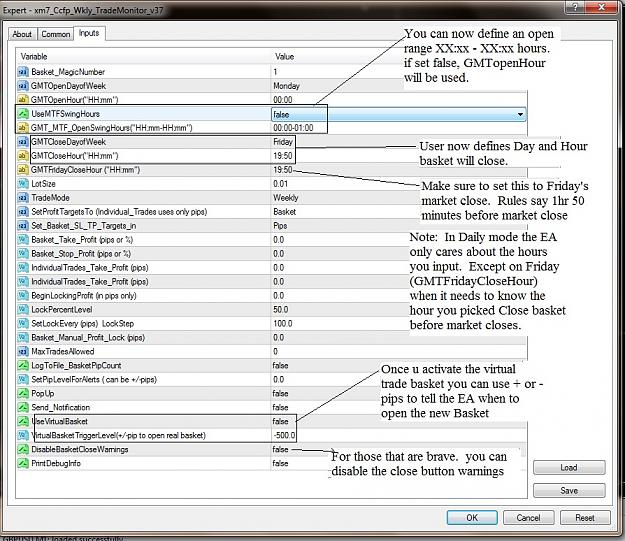Image resolution: width=625 pixels, height=541 pixels.
Task: Click the TradeMode variable icon
Action: pos(23,198)
